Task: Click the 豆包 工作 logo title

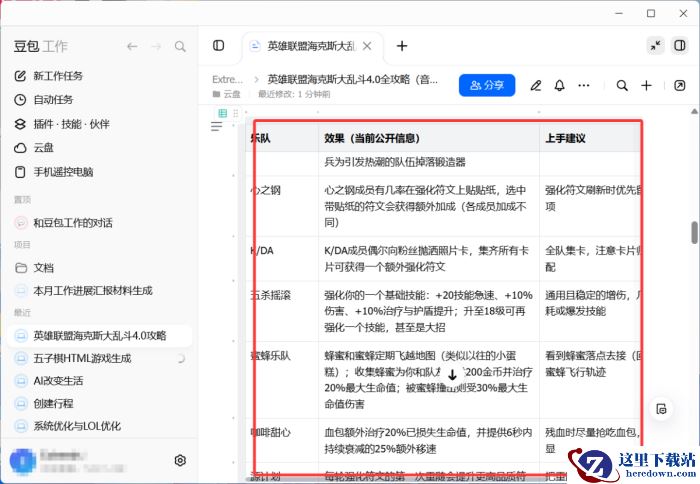Action: (x=40, y=46)
